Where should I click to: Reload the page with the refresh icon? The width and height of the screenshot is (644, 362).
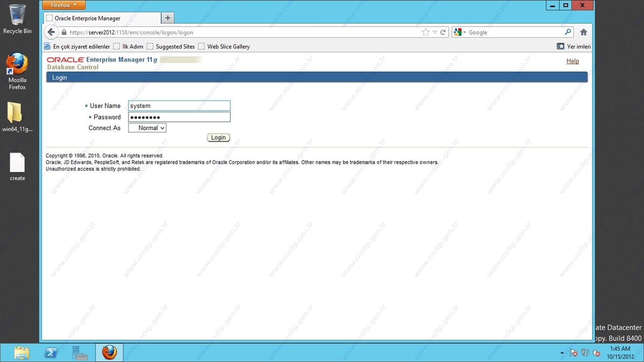pyautogui.click(x=443, y=32)
